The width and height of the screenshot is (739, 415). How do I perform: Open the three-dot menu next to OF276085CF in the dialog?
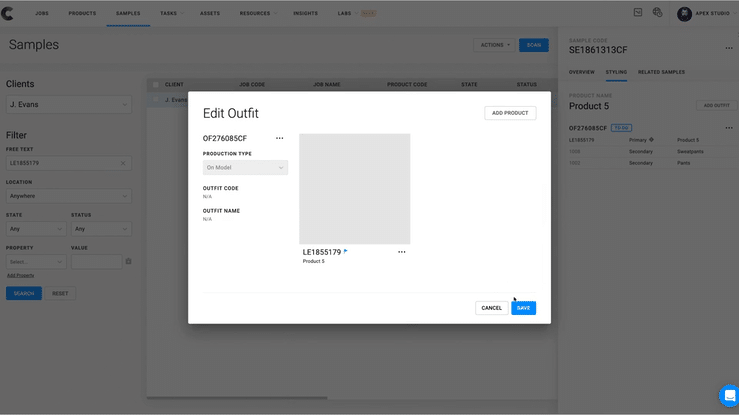pos(279,138)
